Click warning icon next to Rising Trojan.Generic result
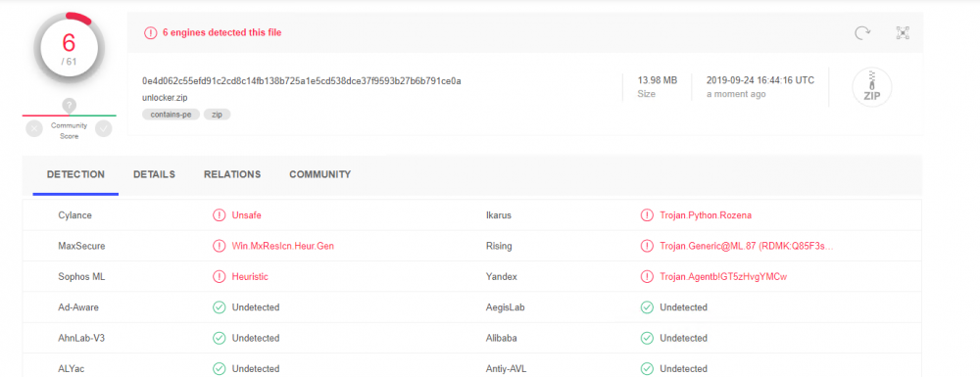980x377 pixels. [x=647, y=246]
